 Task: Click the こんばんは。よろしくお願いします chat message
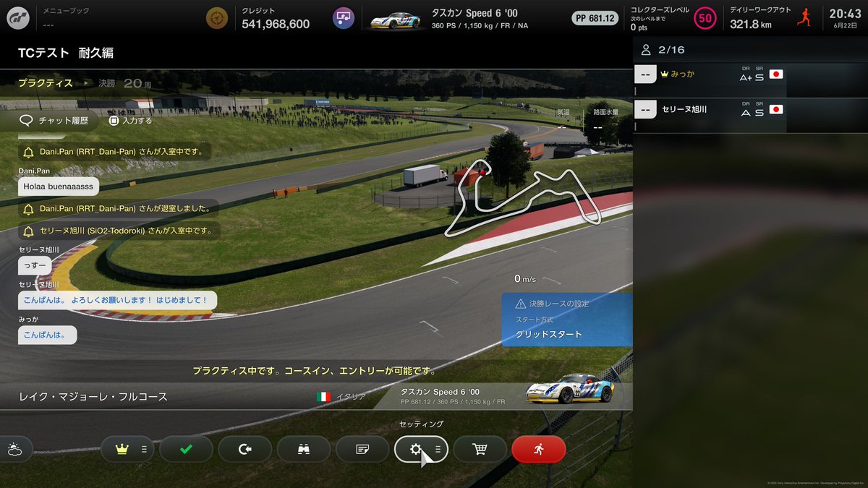(x=117, y=300)
